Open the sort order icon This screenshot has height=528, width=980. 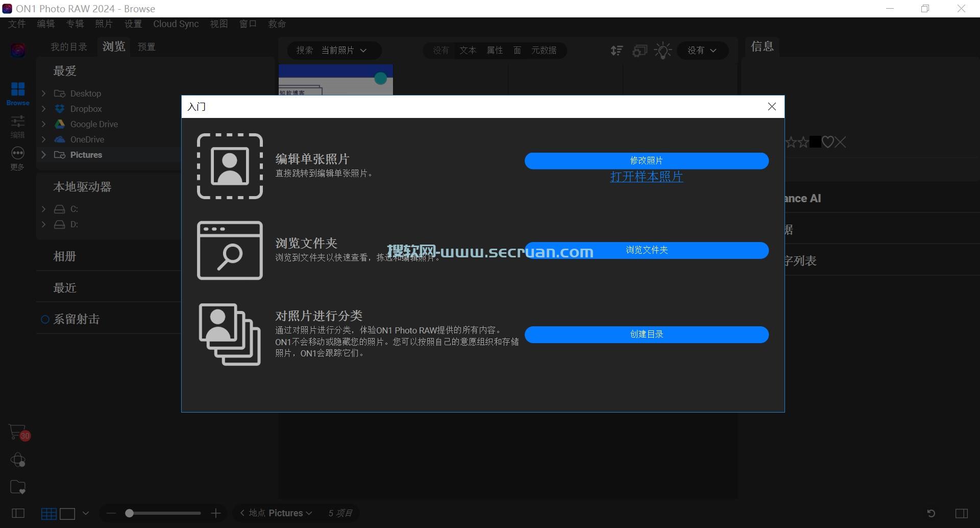[x=617, y=51]
